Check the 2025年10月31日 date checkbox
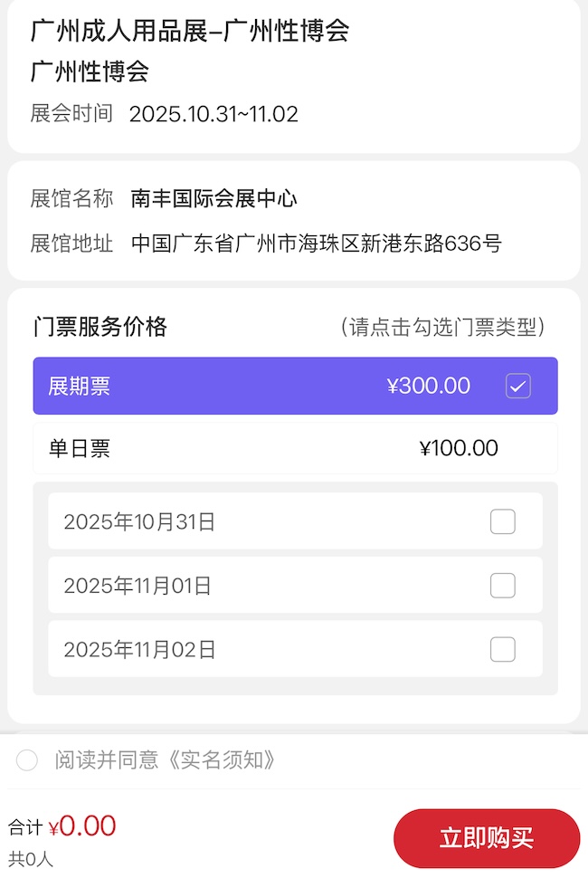 coord(502,520)
